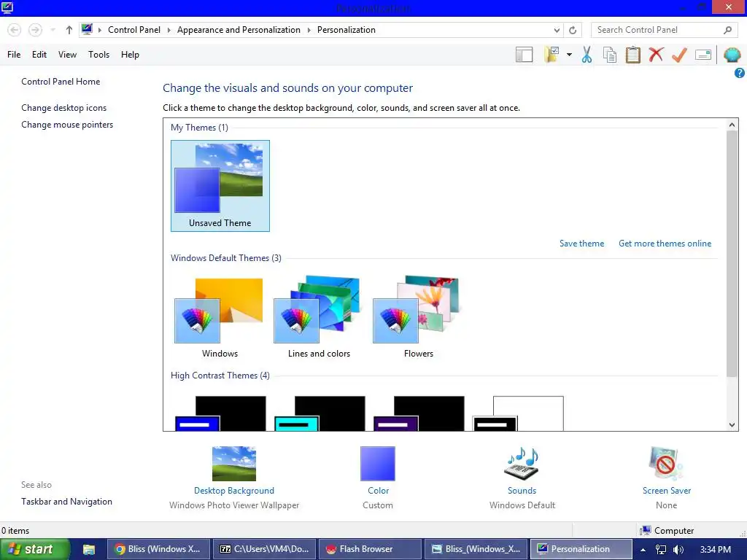Viewport: 747px width, 560px height.
Task: Select the Windows default theme
Action: (x=220, y=318)
